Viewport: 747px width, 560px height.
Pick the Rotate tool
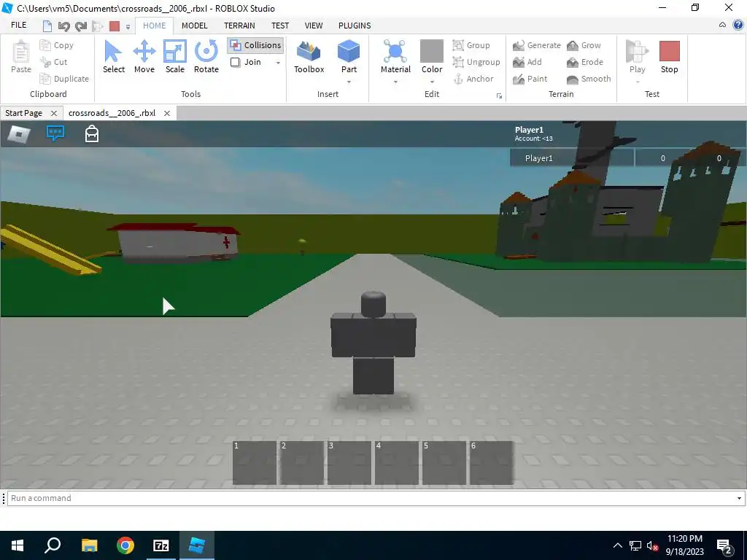(206, 56)
